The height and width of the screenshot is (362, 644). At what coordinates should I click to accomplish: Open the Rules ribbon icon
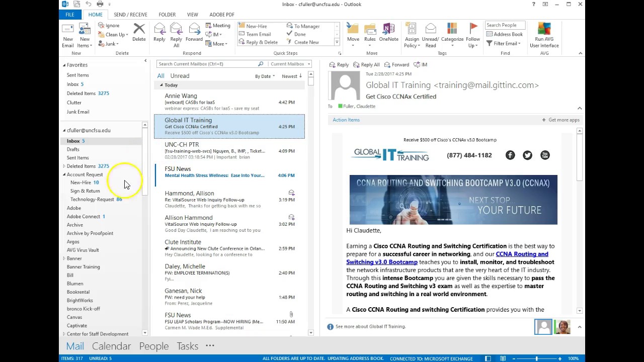coord(370,29)
